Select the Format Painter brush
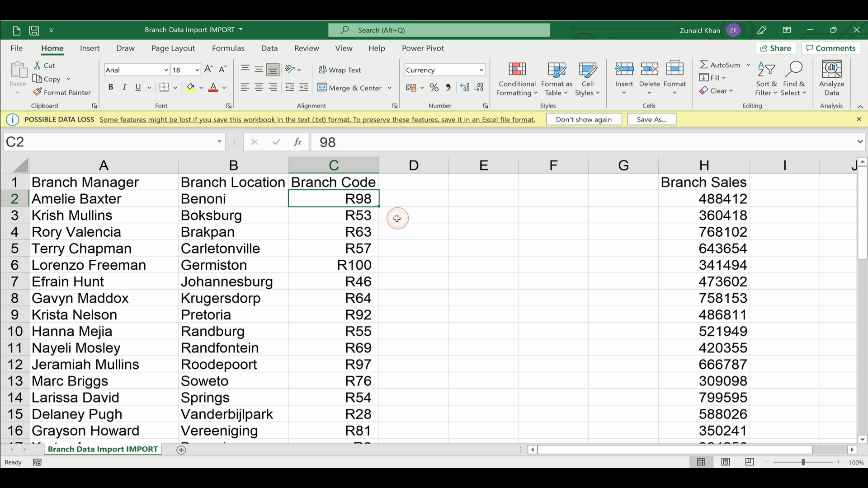Viewport: 868px width, 488px height. click(x=37, y=92)
